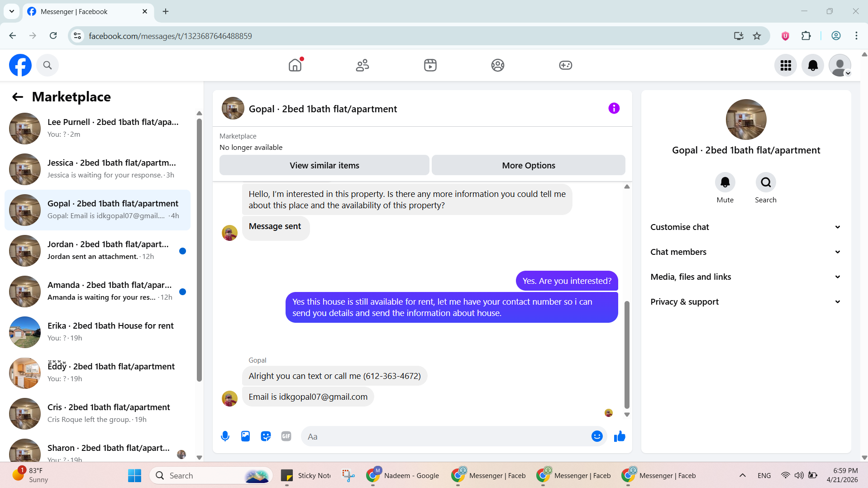The image size is (868, 488).
Task: Open the emoji picker smiley
Action: pyautogui.click(x=597, y=436)
